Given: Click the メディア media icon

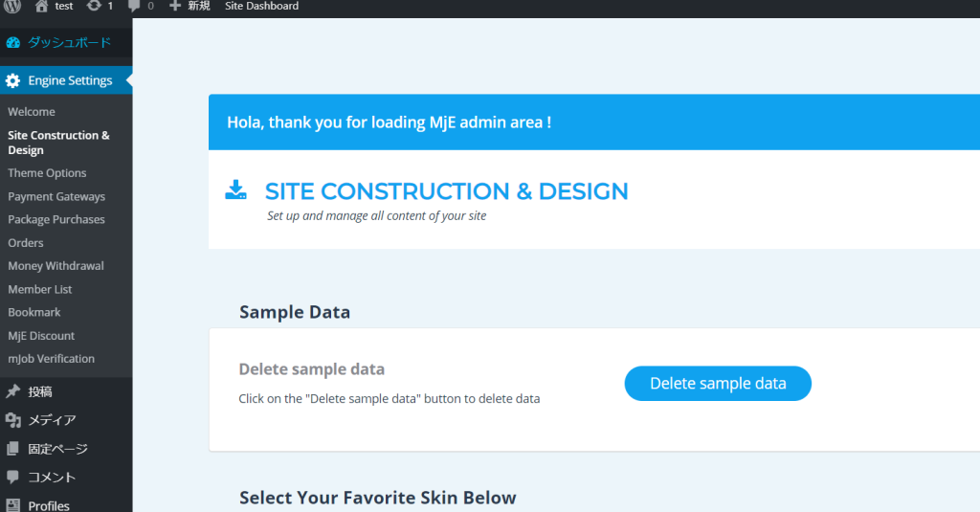Looking at the screenshot, I should tap(12, 420).
